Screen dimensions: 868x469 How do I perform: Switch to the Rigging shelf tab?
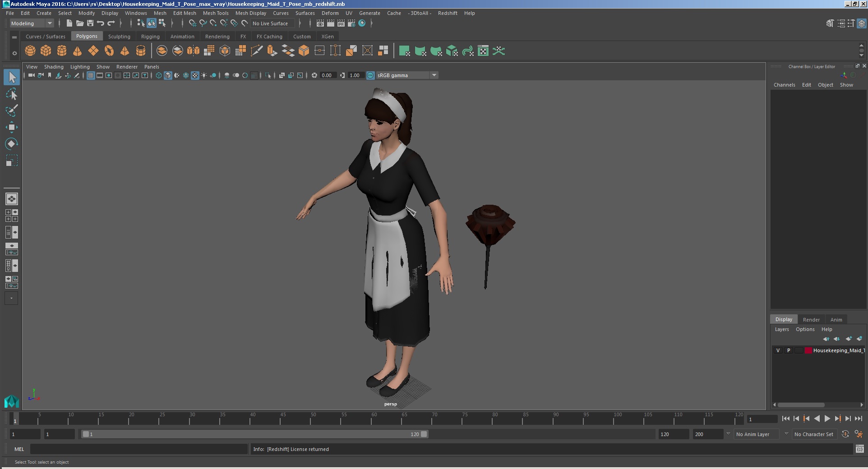tap(150, 37)
